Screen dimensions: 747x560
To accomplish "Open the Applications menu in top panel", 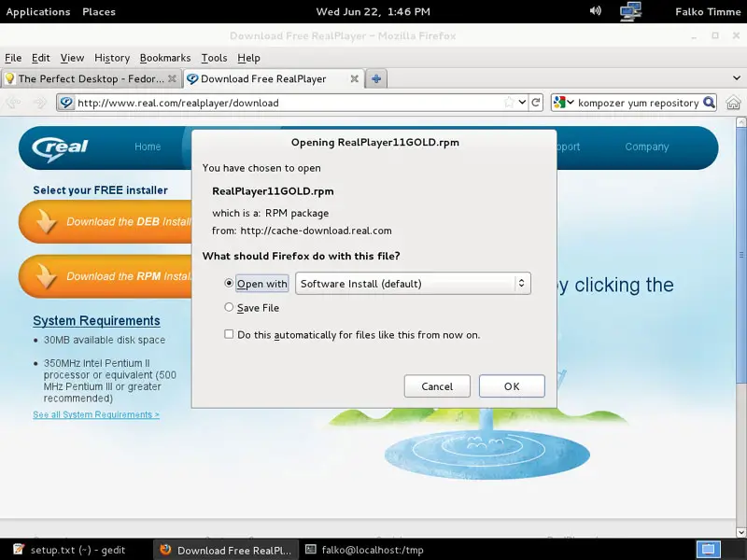I will click(x=38, y=11).
